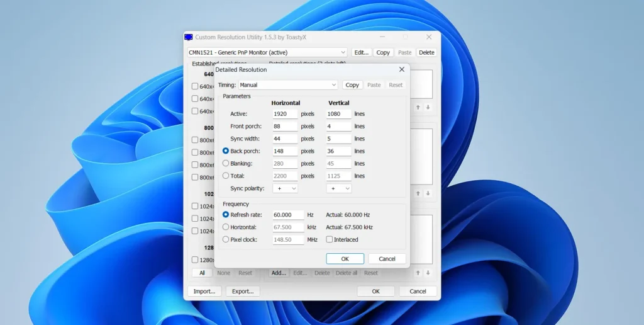Click Horizontal frequency field showing 67.500

click(x=288, y=227)
